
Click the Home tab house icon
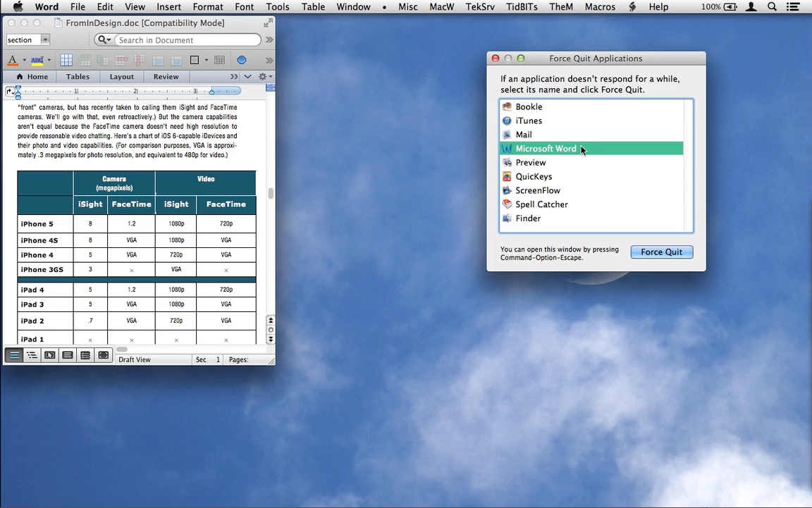(20, 77)
